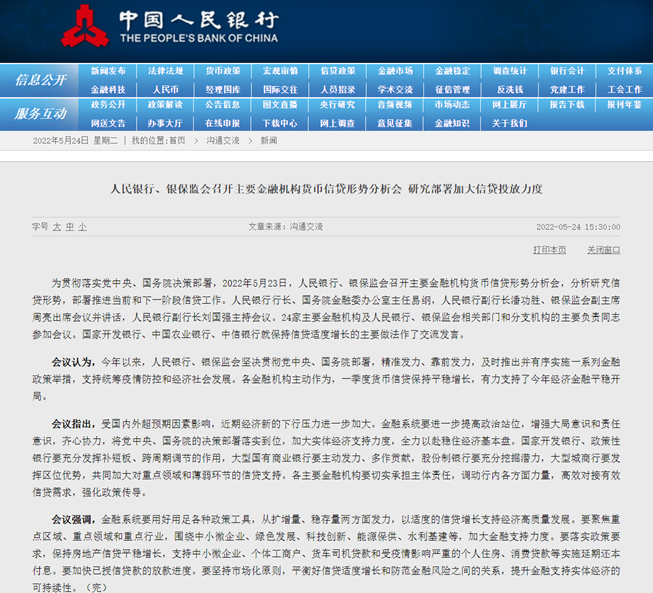Click the article headline about 信贷形势分析会

(326, 188)
